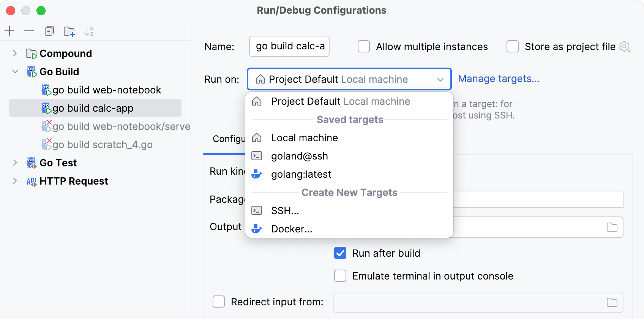644x319 pixels.
Task: Collapse the Go Build tree node
Action: [15, 72]
